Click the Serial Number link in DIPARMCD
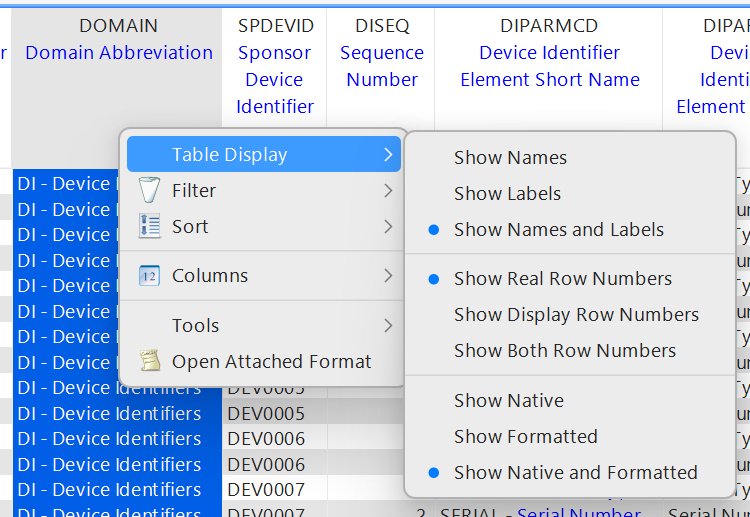The image size is (750, 517). (579, 512)
